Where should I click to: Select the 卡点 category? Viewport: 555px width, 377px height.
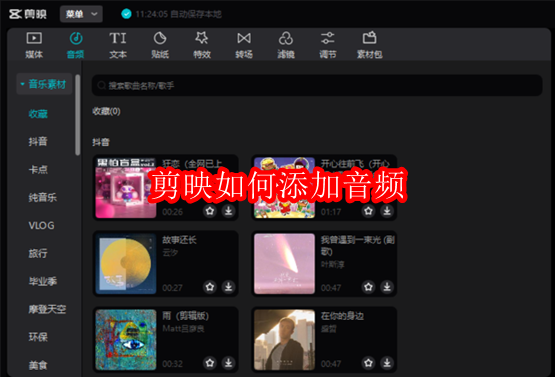pos(38,170)
